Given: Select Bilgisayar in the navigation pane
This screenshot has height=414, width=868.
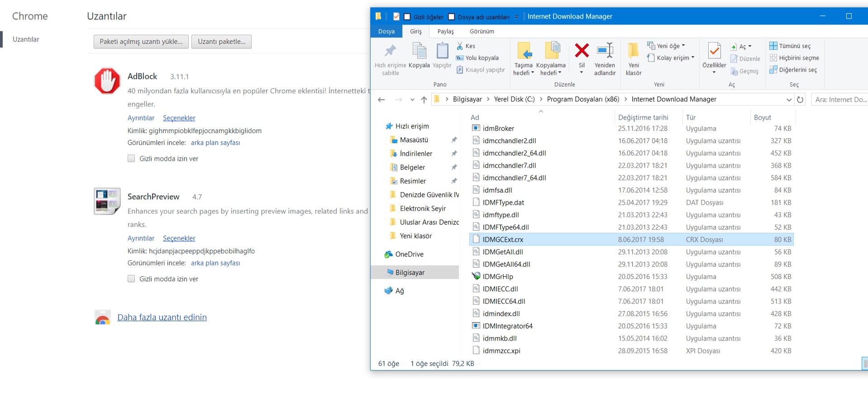Looking at the screenshot, I should tap(415, 272).
